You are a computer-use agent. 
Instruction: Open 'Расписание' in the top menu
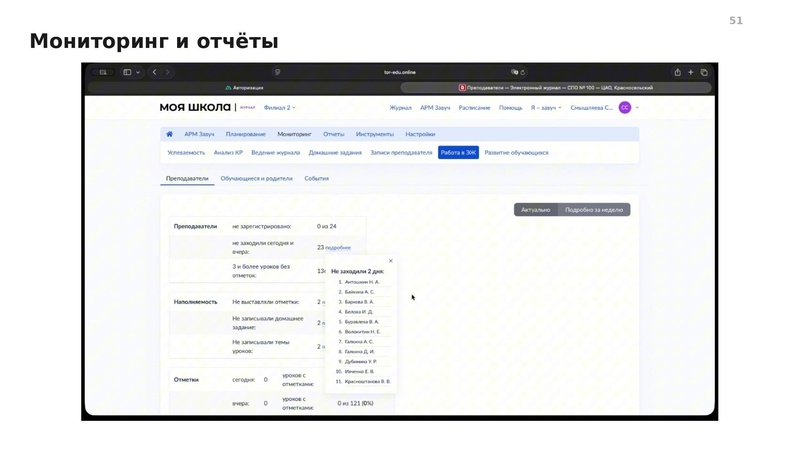click(474, 108)
